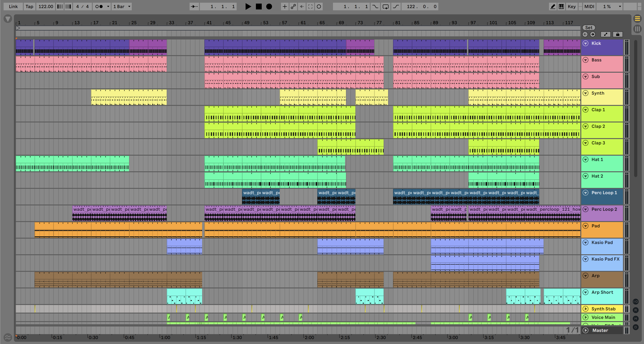Jump to next locator arrow
This screenshot has width=644, height=344.
[x=592, y=35]
